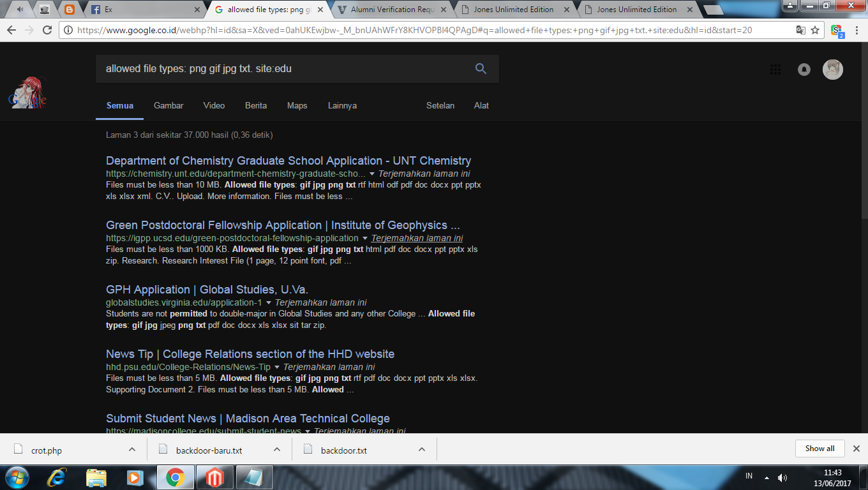Open Alat search tools

[481, 105]
